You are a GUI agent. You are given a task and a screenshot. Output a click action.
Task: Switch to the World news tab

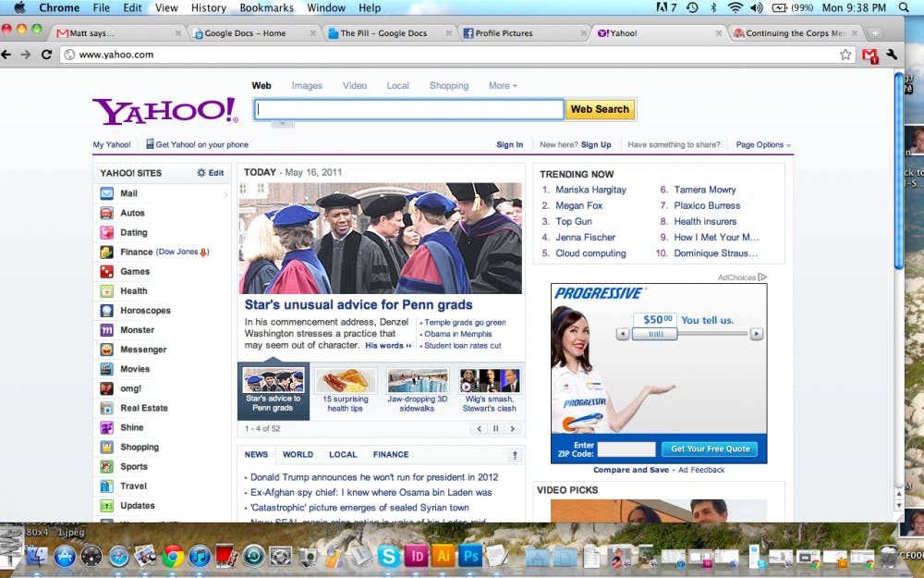[298, 454]
